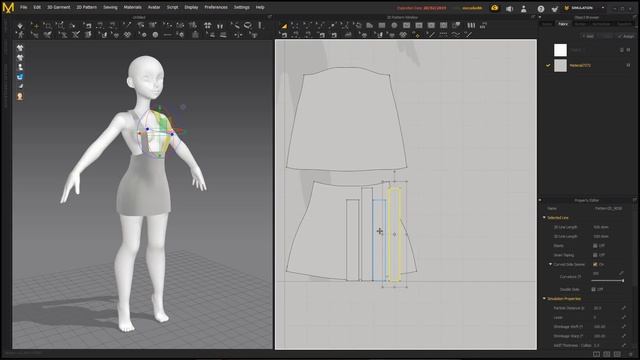640x360 pixels.
Task: Select the yellow diamond icon in 2D toolbar
Action: (417, 35)
